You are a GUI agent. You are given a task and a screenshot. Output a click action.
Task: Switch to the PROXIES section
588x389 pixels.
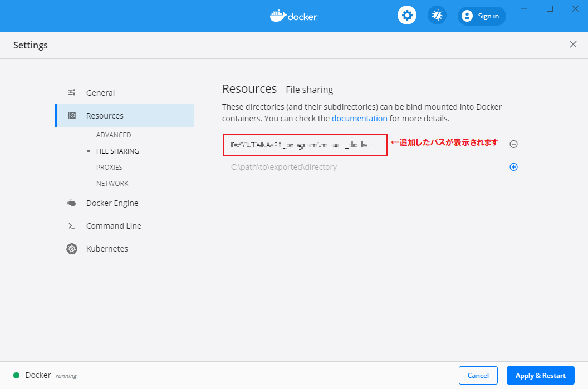(x=109, y=167)
